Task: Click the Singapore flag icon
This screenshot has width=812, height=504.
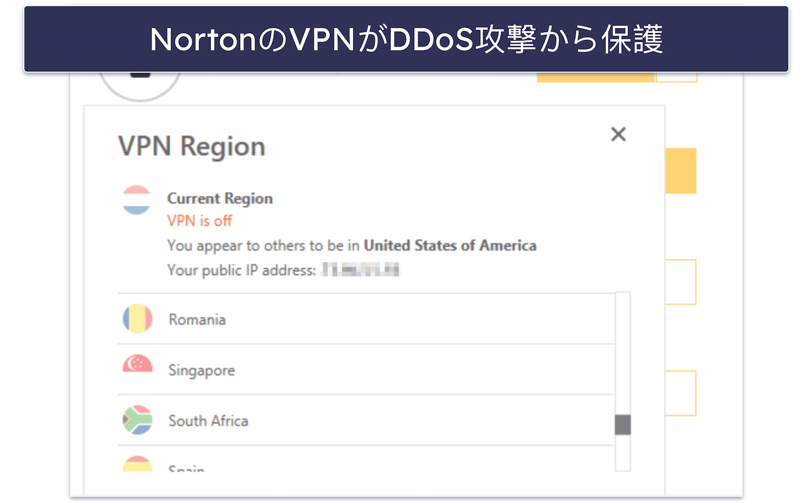Action: (x=137, y=364)
